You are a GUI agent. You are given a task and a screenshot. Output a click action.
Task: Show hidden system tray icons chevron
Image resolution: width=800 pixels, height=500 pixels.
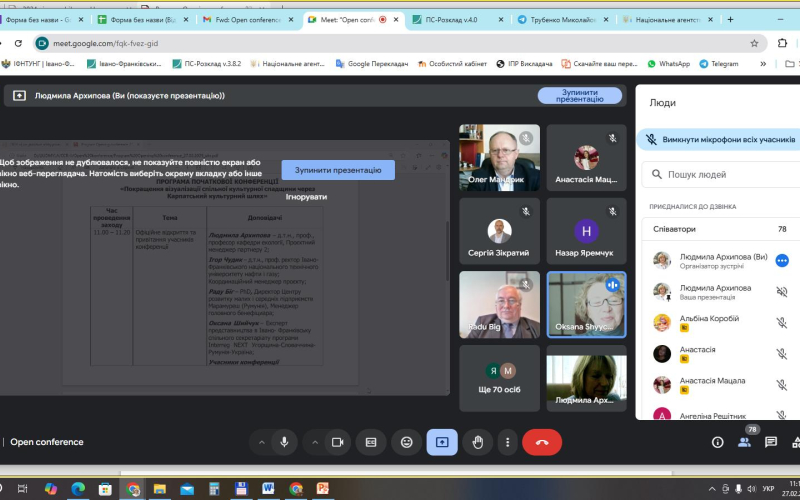712,489
